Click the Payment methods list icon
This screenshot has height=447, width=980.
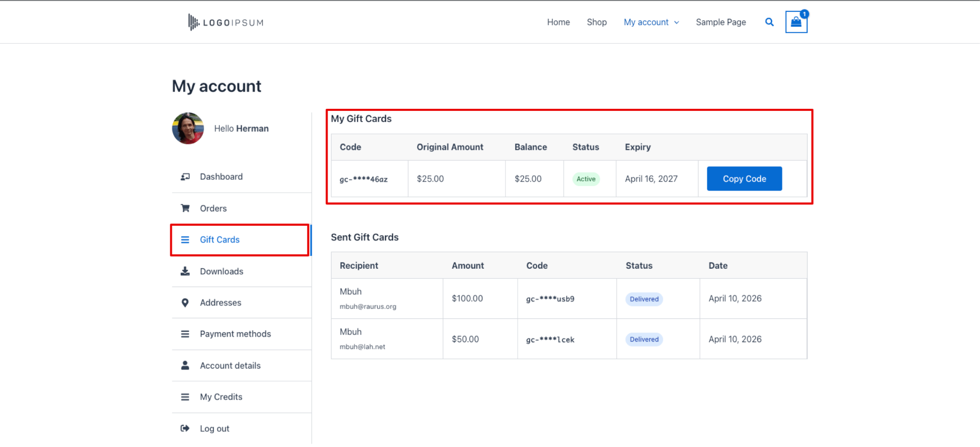(x=185, y=334)
